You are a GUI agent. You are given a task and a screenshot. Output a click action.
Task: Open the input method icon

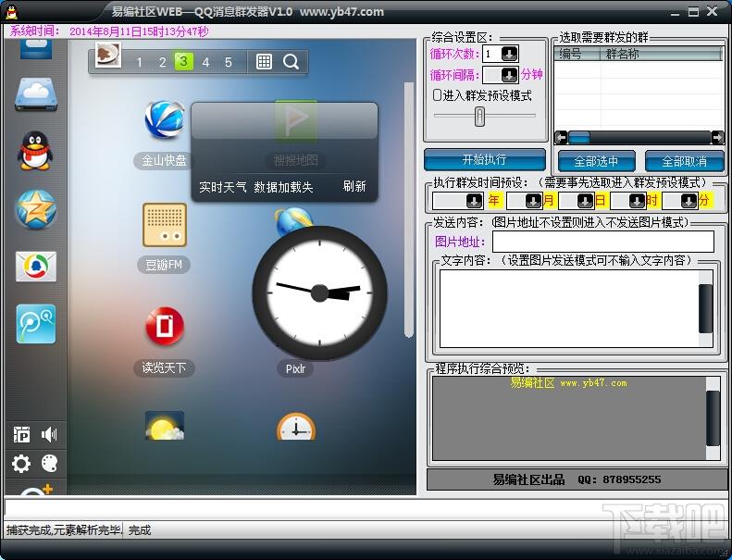tap(21, 434)
